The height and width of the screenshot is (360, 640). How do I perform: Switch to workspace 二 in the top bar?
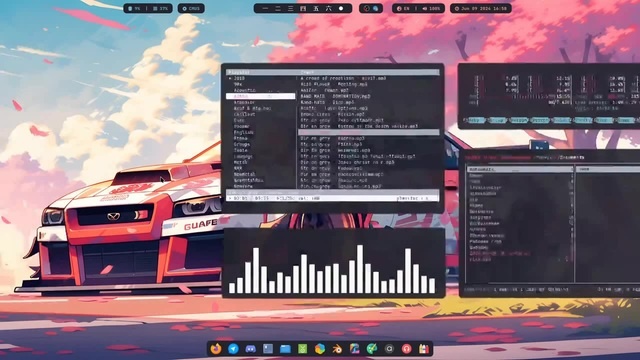tap(278, 8)
